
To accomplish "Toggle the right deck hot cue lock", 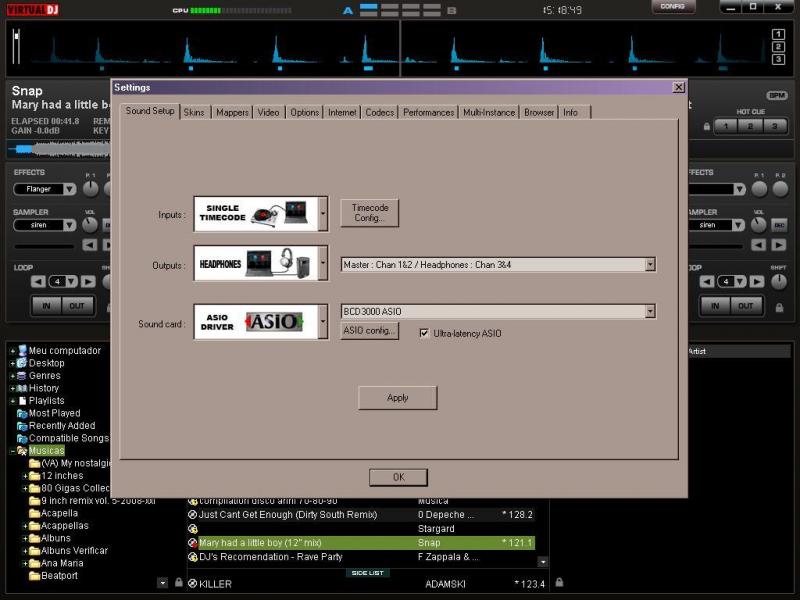I will (707, 126).
